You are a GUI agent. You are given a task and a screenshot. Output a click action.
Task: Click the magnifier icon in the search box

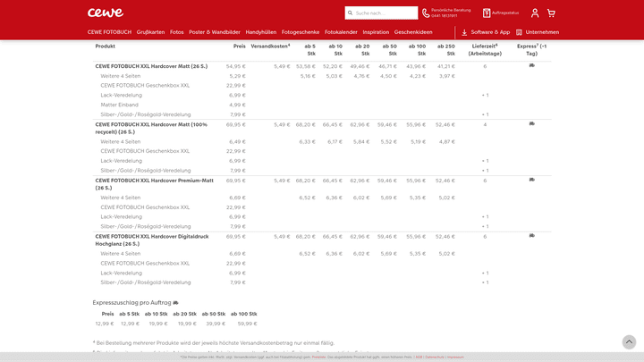click(350, 13)
